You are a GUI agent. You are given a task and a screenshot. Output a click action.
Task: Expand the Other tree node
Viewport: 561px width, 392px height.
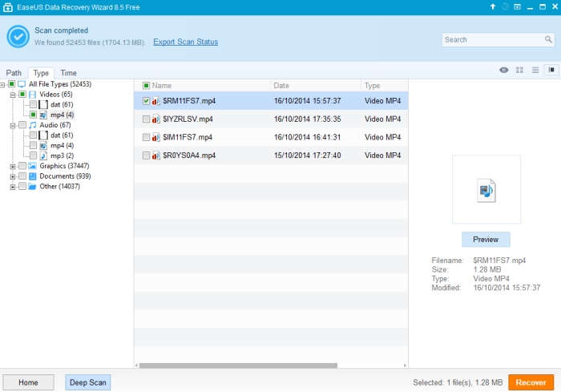(x=13, y=187)
